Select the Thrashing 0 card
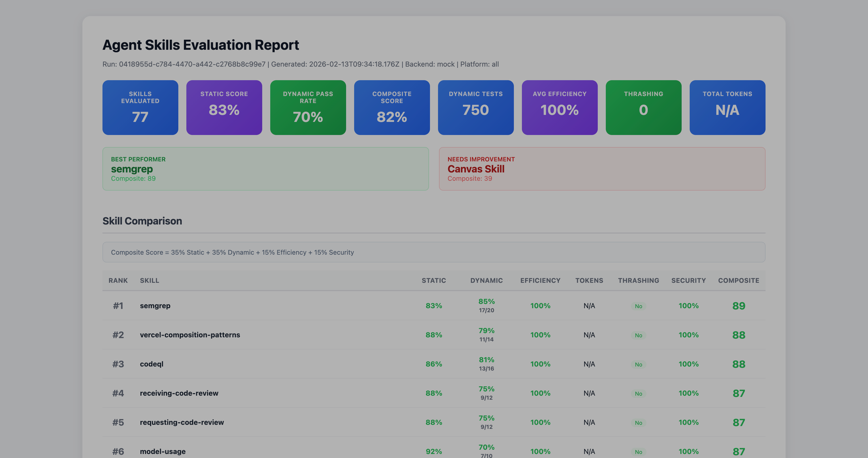 point(643,107)
